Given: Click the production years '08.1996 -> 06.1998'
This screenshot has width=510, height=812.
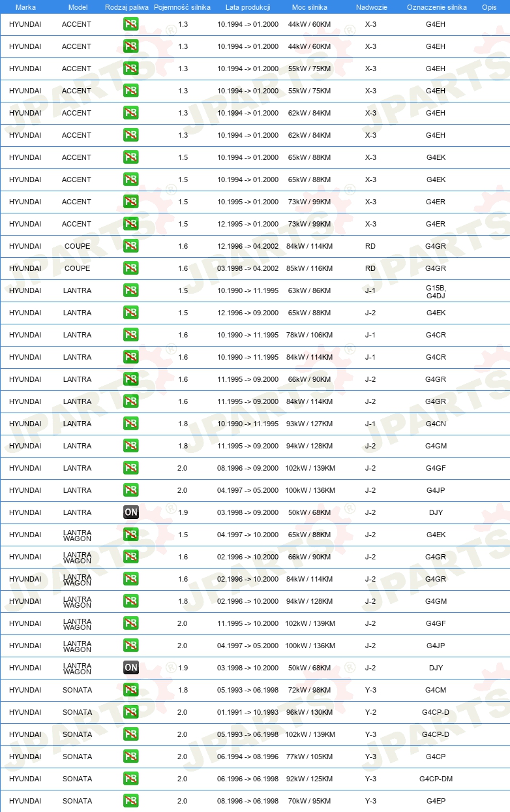Looking at the screenshot, I should click(248, 801).
